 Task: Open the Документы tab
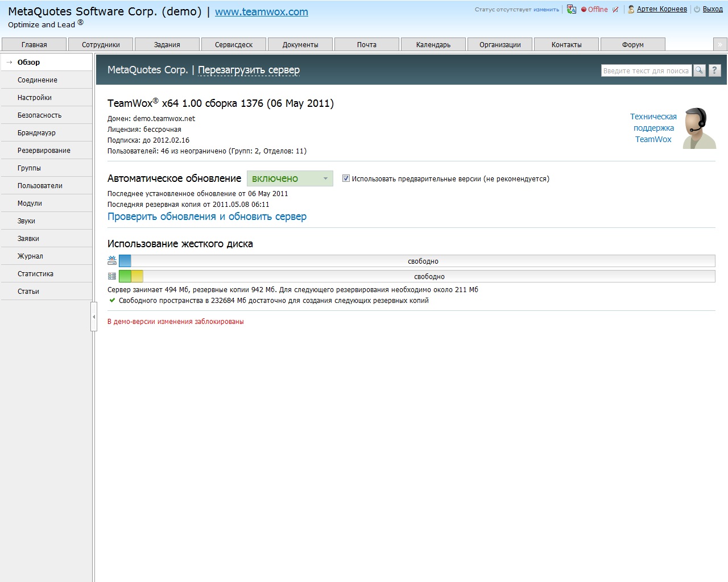[x=300, y=44]
